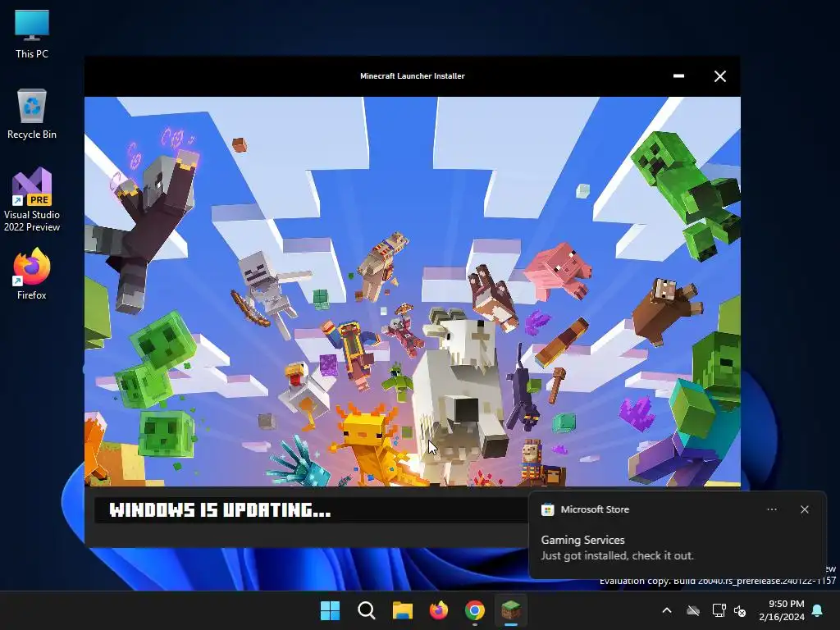Open network status tray icon
The width and height of the screenshot is (840, 630).
719,610
